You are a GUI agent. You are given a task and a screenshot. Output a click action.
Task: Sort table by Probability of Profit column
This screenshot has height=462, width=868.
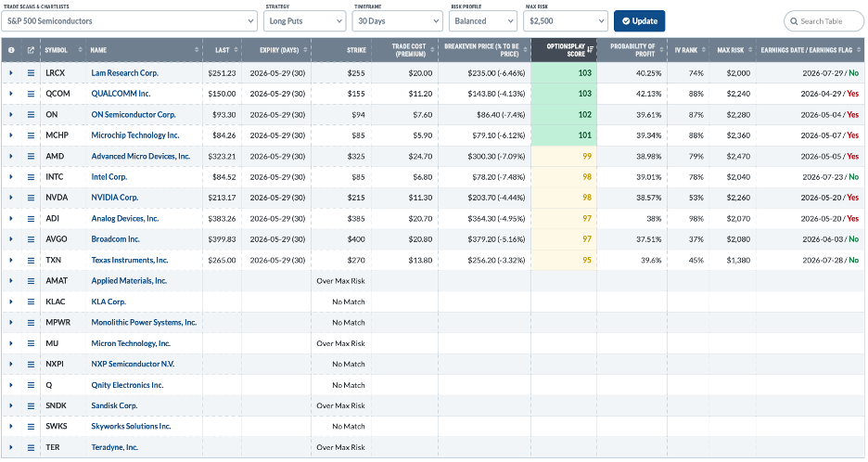(632, 50)
